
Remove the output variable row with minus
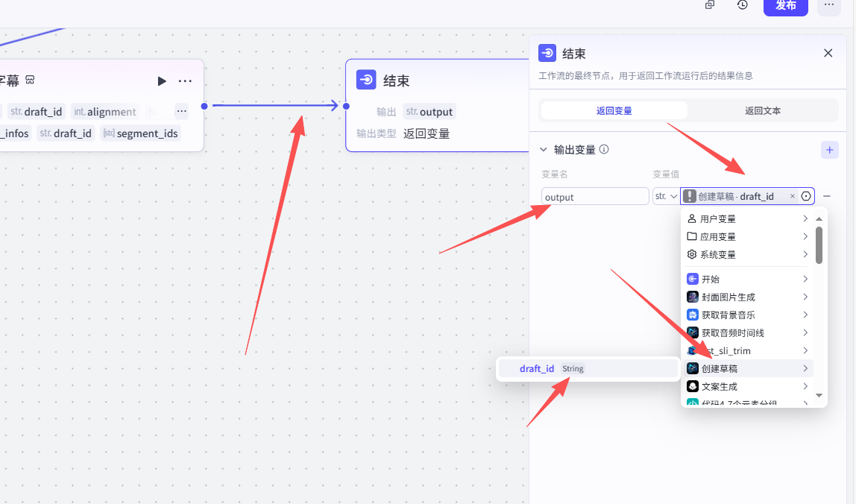(827, 196)
